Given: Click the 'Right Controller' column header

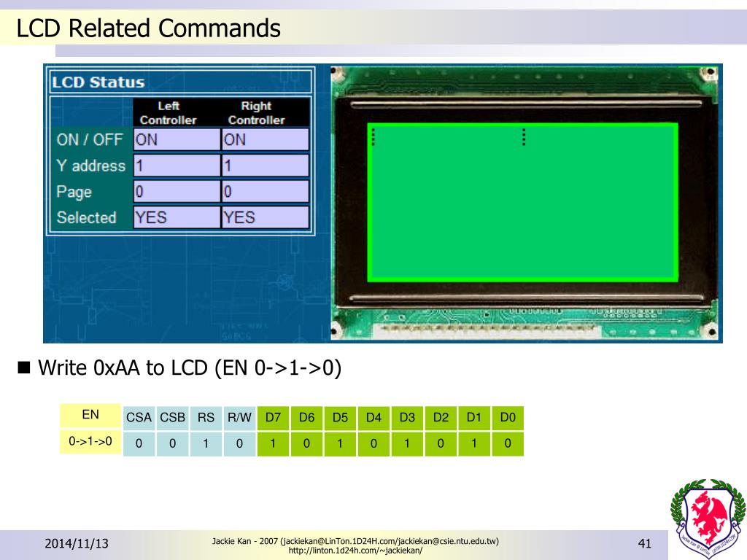Looking at the screenshot, I should point(256,113).
